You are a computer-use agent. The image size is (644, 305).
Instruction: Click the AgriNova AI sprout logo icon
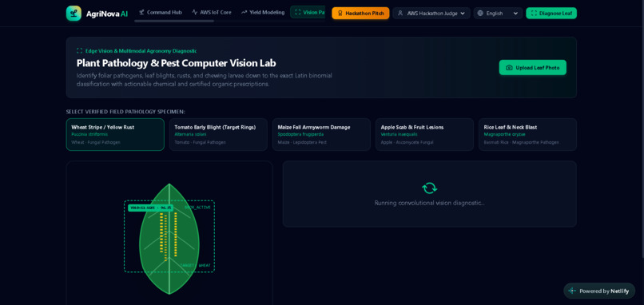pyautogui.click(x=74, y=13)
